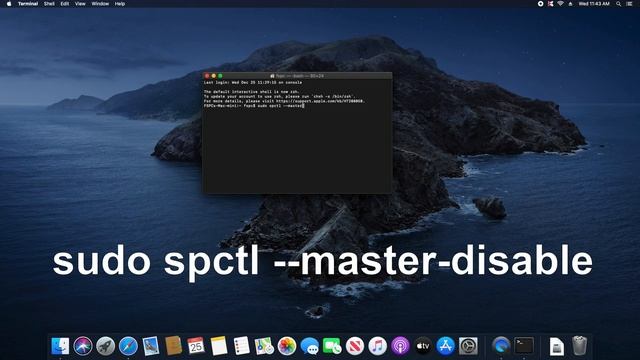640x360 pixels.
Task: Open Messages speech bubble icon
Action: click(309, 346)
